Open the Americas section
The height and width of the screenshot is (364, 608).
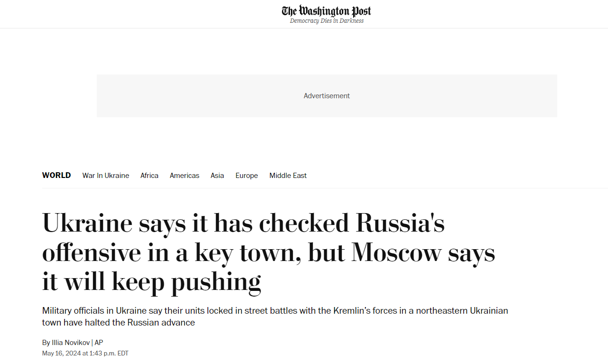pyautogui.click(x=184, y=176)
